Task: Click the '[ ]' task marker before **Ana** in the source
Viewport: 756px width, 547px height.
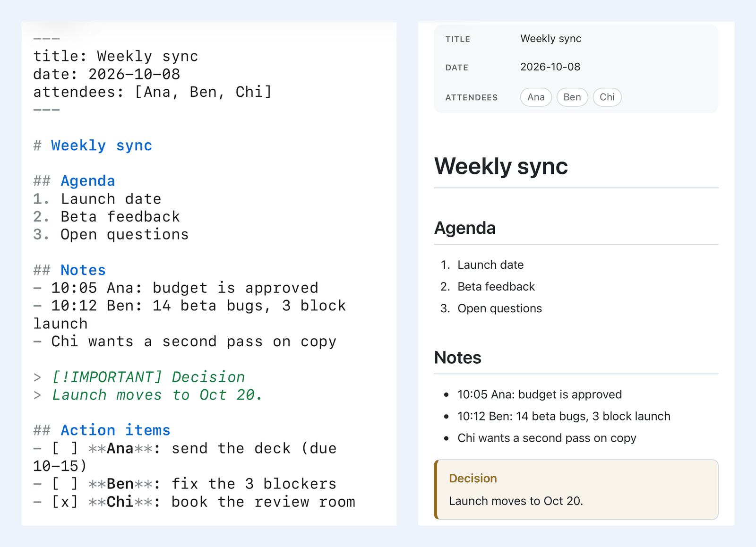Action: click(65, 448)
